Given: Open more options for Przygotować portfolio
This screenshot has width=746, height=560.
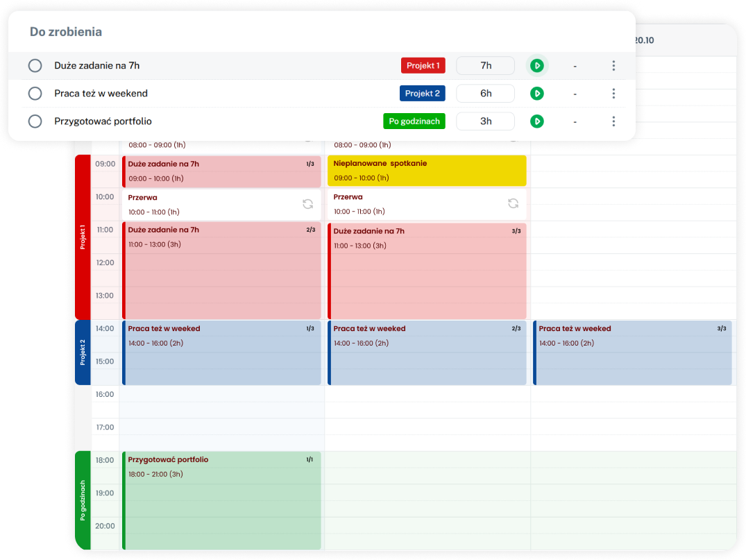Looking at the screenshot, I should click(613, 121).
